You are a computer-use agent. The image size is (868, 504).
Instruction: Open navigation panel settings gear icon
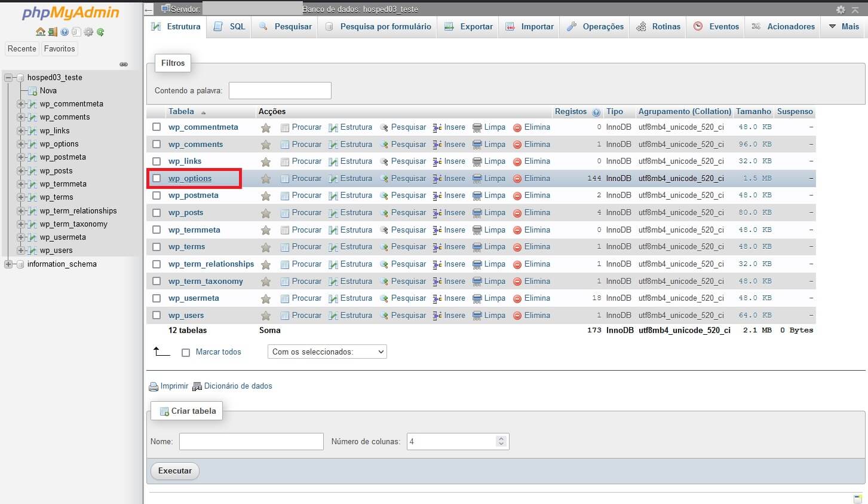88,32
